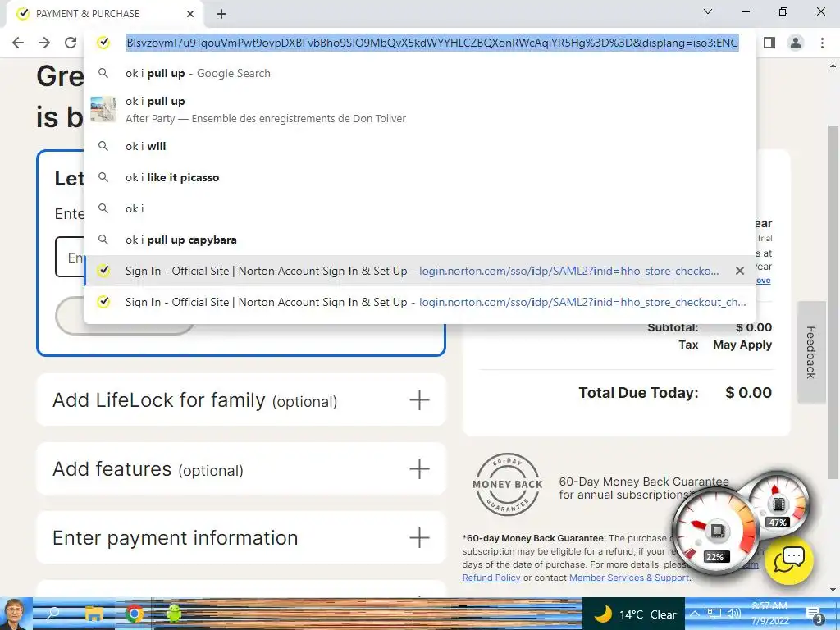Open Google Chrome from the taskbar
The width and height of the screenshot is (840, 630).
[135, 614]
